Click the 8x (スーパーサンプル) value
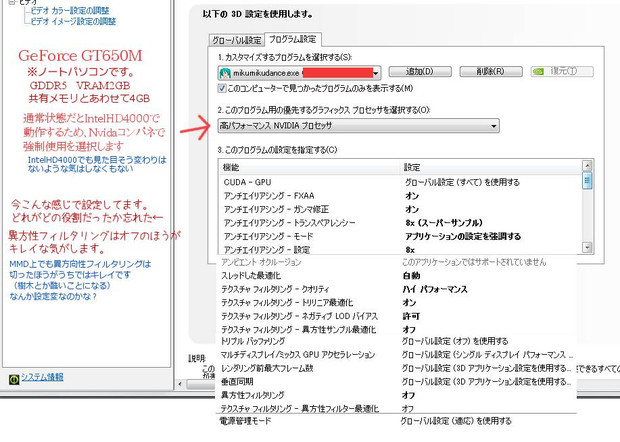Viewport: 620px width, 442px height. coord(444,223)
